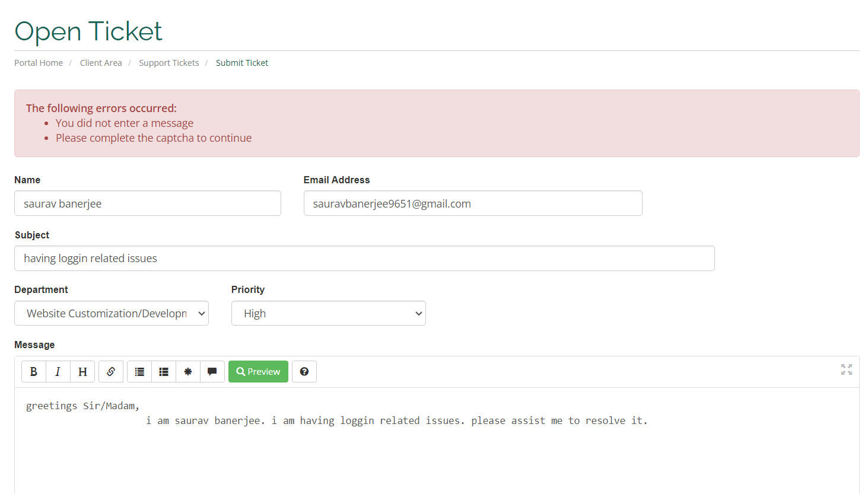Select the Subject text field

[364, 258]
